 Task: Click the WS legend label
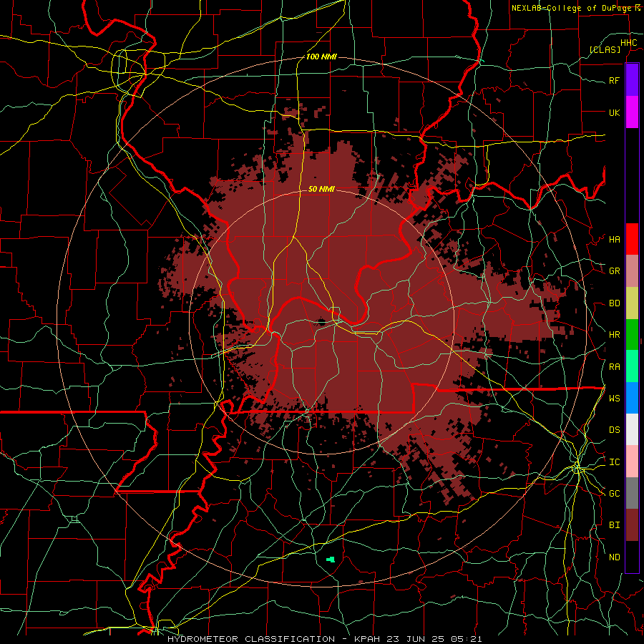615,399
